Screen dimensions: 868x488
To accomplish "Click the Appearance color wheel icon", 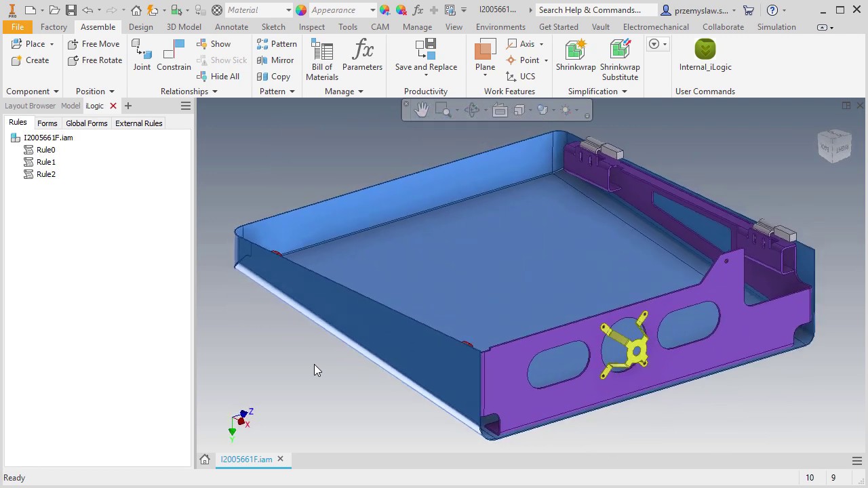I will click(301, 10).
